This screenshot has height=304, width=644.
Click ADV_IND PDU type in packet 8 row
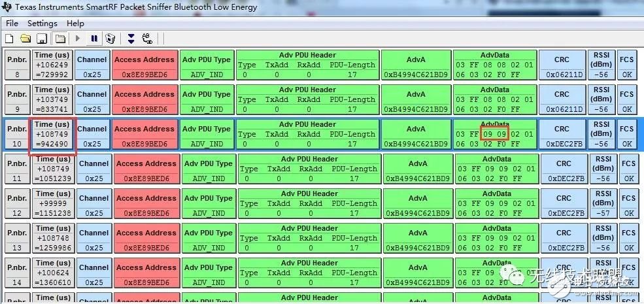207,65
